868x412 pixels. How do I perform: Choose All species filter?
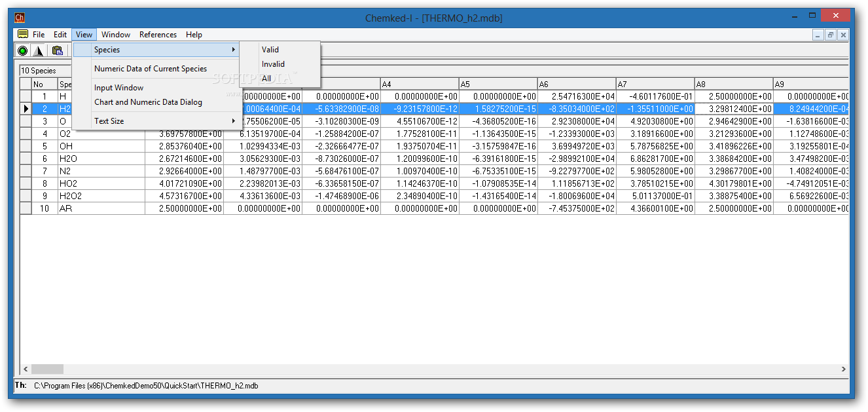[x=280, y=79]
